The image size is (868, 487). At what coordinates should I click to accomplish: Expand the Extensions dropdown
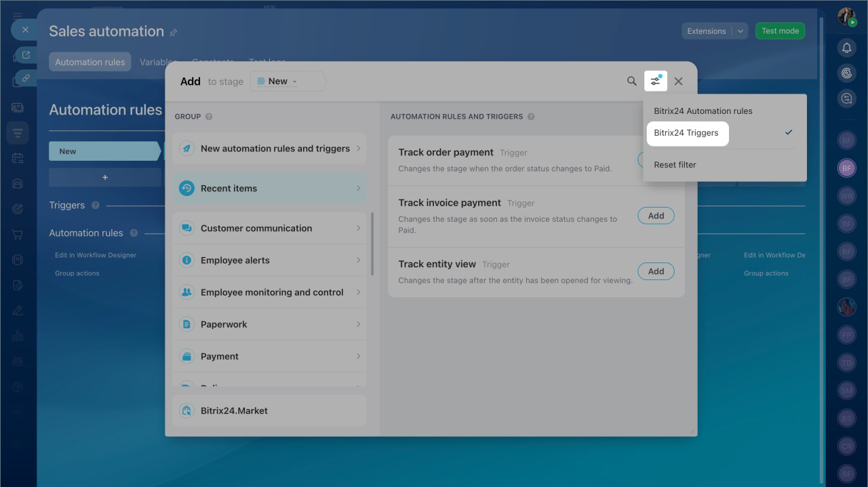click(741, 31)
